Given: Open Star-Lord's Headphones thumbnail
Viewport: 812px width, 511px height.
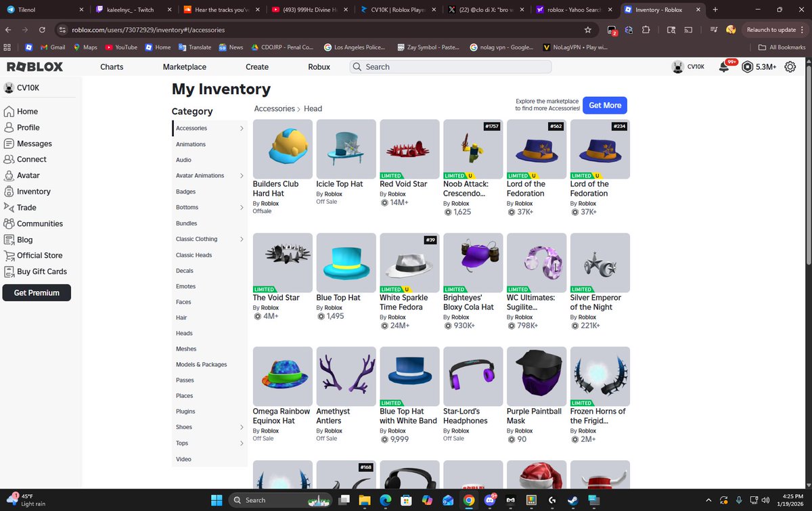Looking at the screenshot, I should [474, 377].
